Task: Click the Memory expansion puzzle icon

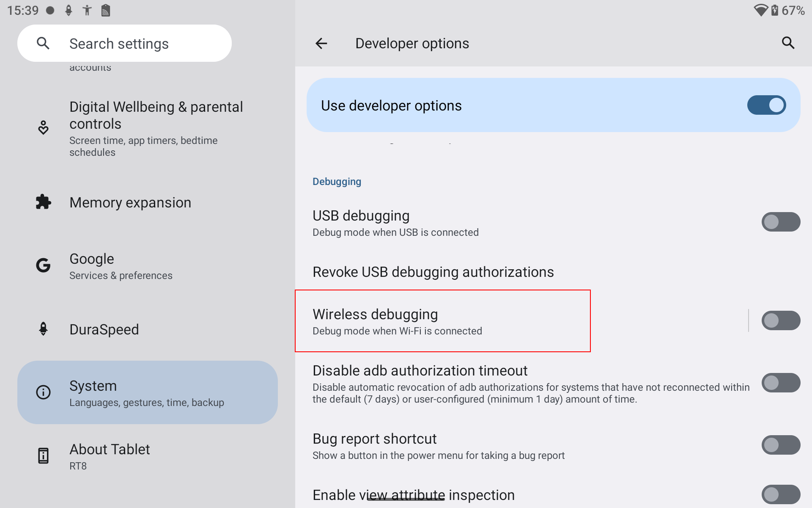Action: 43,202
